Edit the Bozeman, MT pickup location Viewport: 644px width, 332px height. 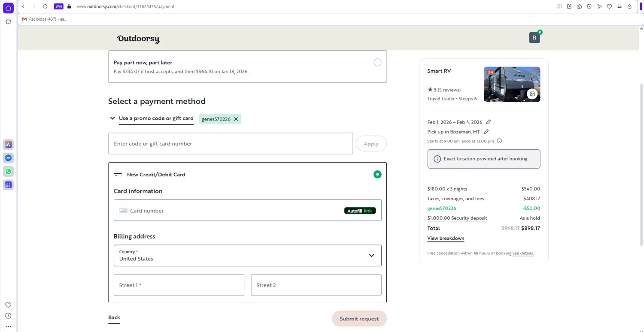(486, 132)
